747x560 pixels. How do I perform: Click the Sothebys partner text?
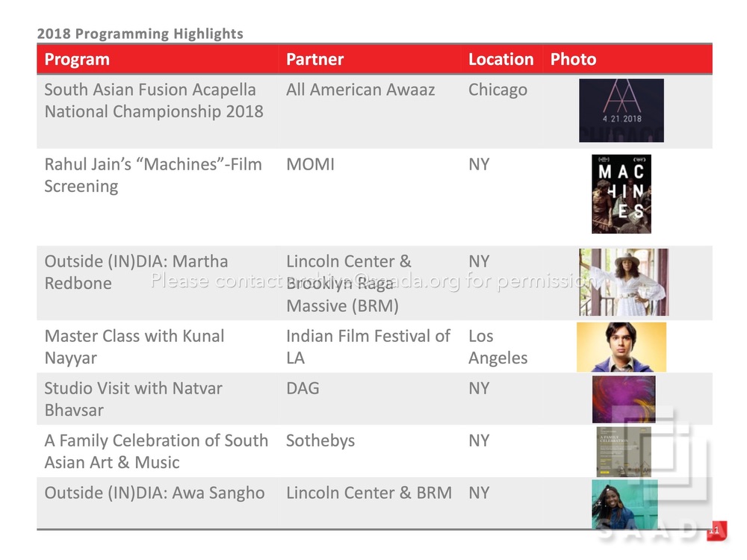[320, 441]
